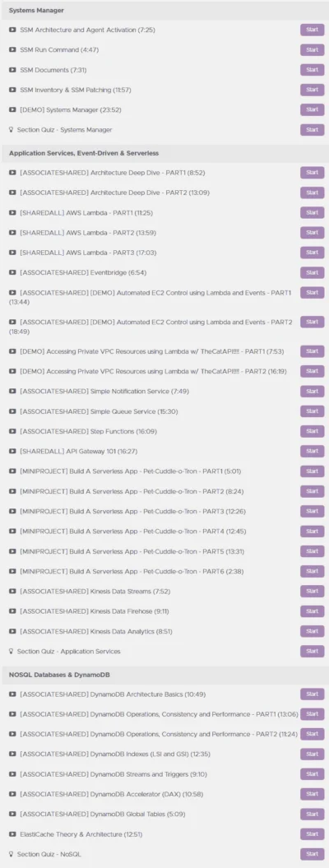The image size is (329, 868).
Task: Click video icon next to SSM Documents
Action: coord(12,70)
